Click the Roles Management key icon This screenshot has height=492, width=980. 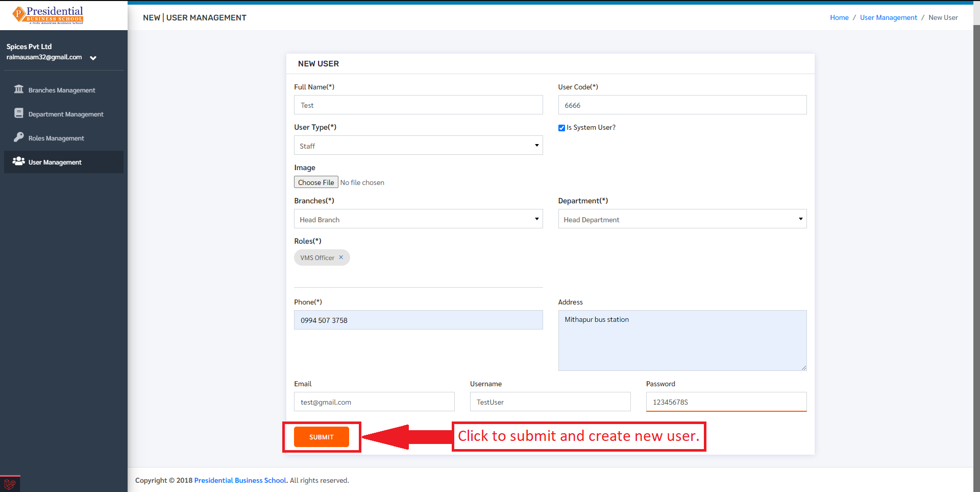click(x=19, y=137)
